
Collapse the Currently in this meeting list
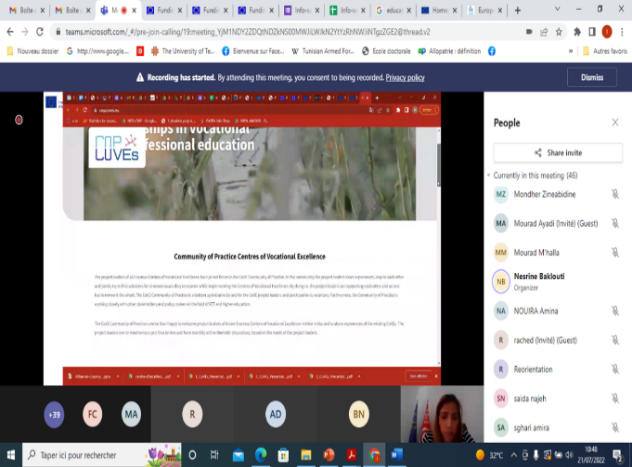pyautogui.click(x=489, y=175)
